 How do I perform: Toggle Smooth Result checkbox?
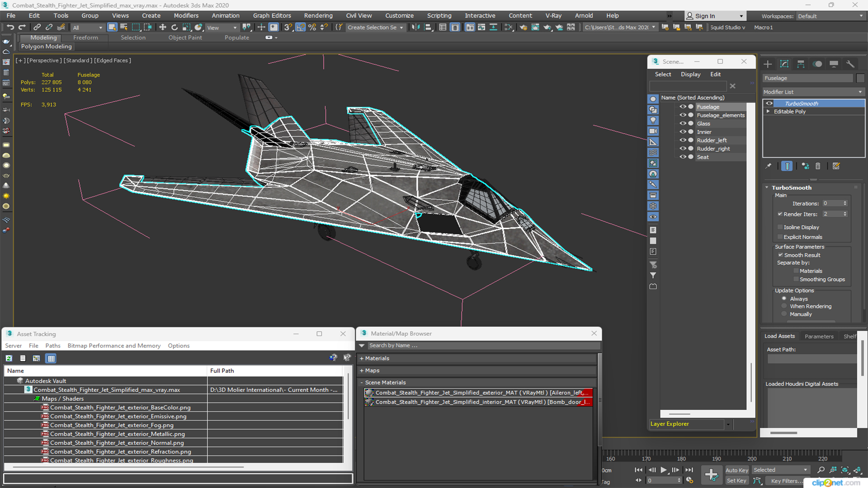[x=780, y=255]
